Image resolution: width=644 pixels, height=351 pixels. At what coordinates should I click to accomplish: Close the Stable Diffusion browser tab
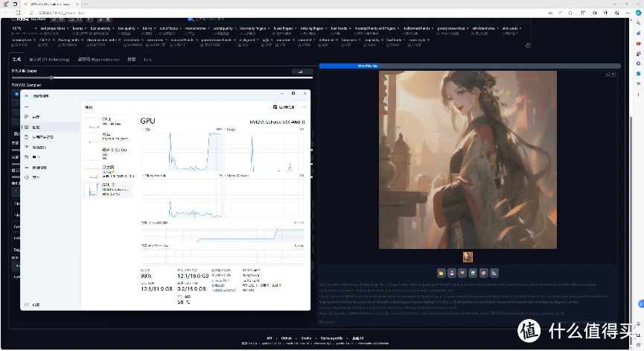tap(77, 4)
